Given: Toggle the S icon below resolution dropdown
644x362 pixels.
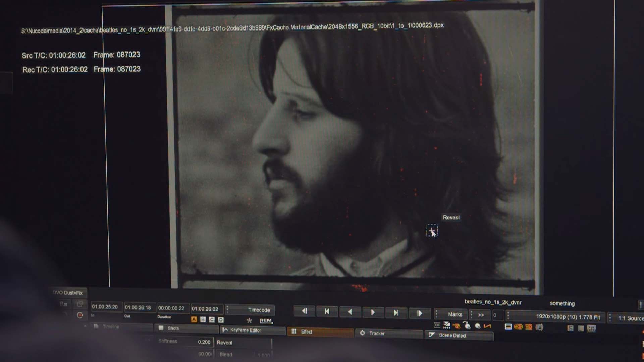Looking at the screenshot, I should click(570, 328).
